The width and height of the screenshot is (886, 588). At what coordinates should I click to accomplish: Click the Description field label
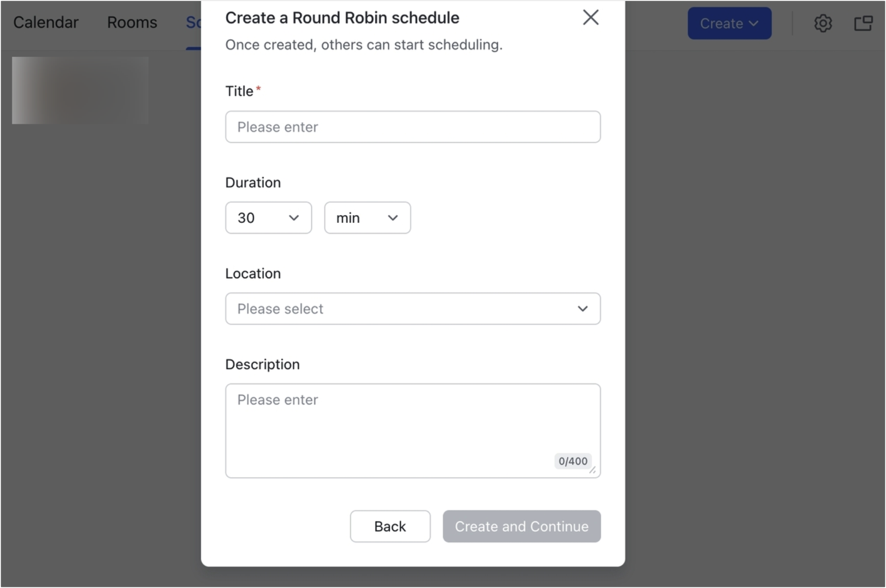tap(262, 365)
